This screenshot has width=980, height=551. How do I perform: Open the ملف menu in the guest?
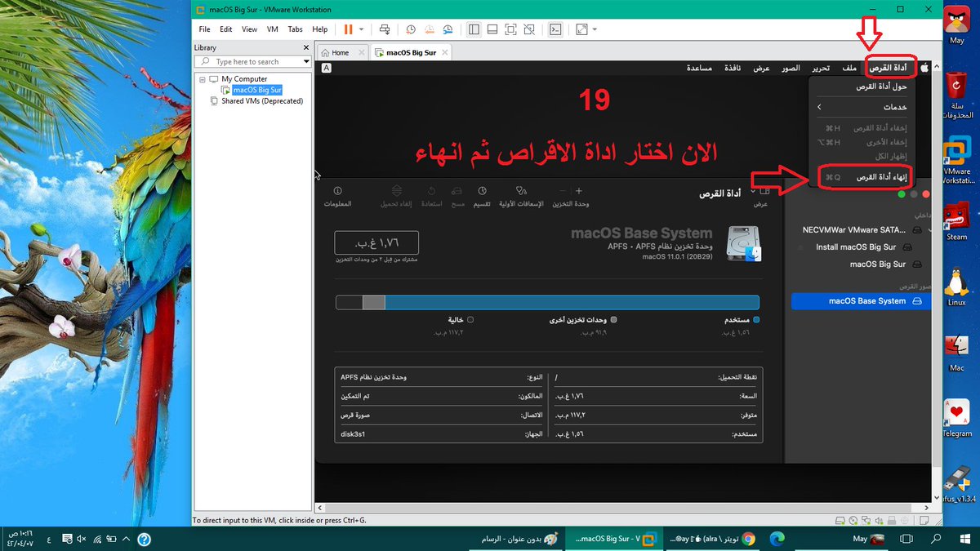pos(849,68)
